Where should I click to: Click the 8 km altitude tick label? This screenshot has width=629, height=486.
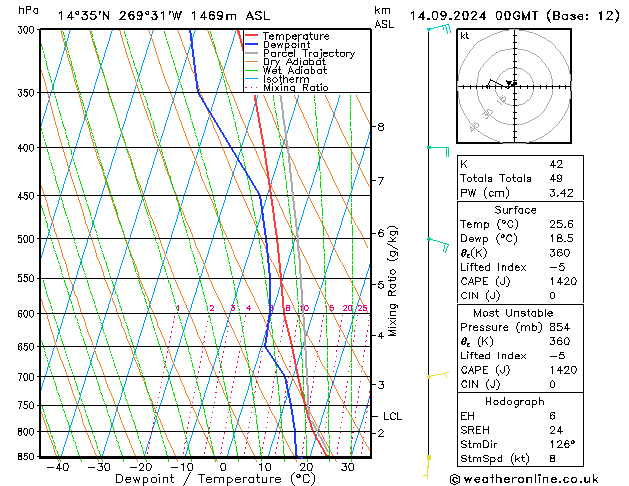[x=381, y=127]
